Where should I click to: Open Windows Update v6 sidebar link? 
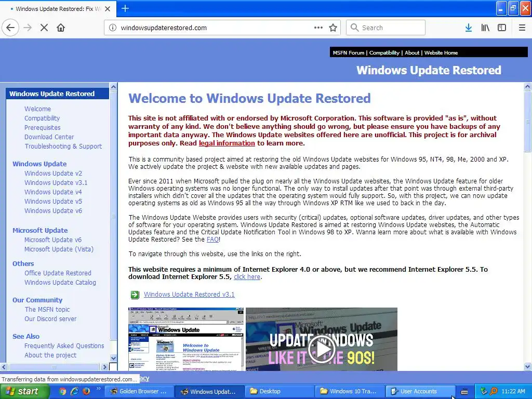(x=53, y=211)
